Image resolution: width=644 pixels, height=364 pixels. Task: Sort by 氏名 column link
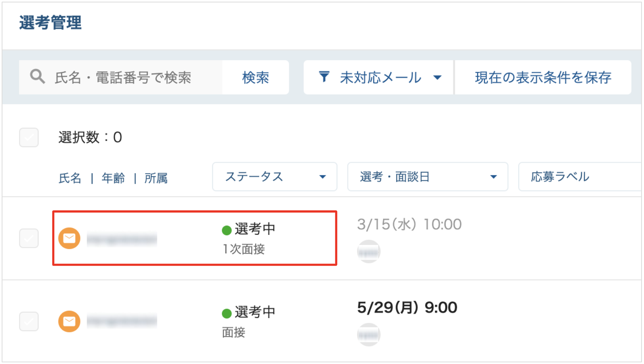pos(70,178)
